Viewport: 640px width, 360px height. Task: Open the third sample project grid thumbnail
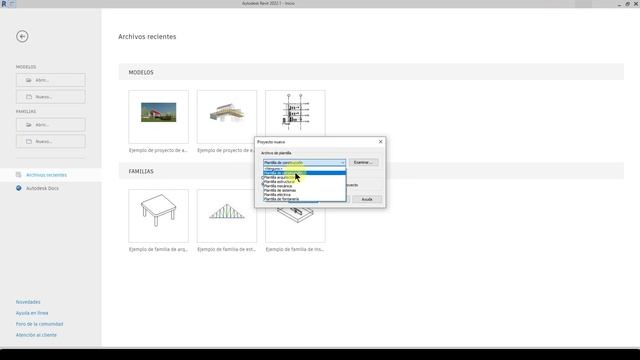click(x=295, y=113)
